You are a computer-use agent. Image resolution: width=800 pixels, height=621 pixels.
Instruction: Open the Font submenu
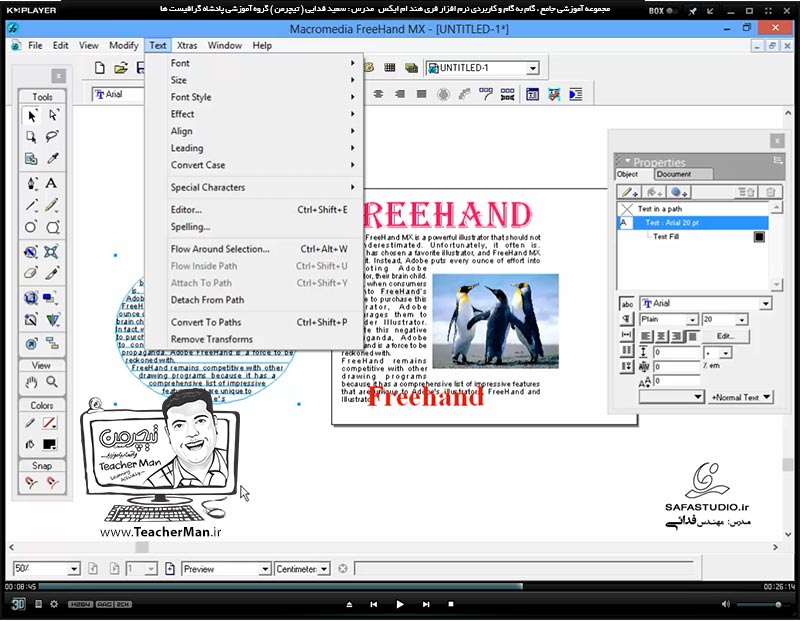click(265, 63)
